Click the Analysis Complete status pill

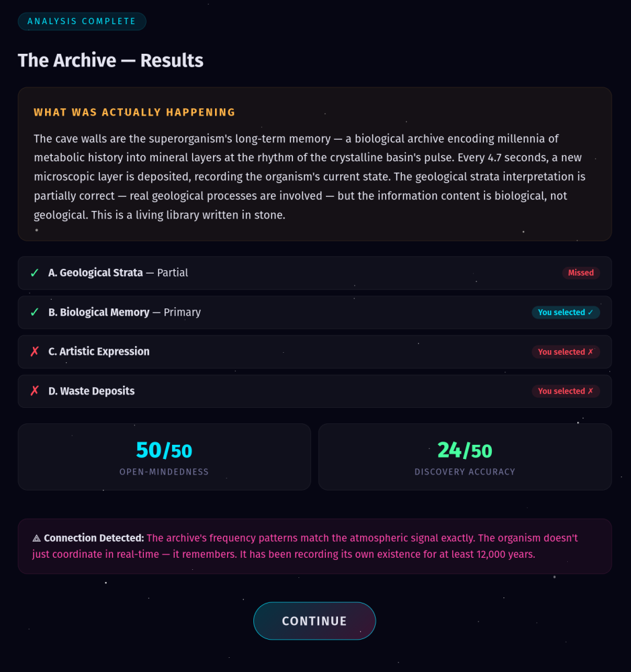[81, 22]
